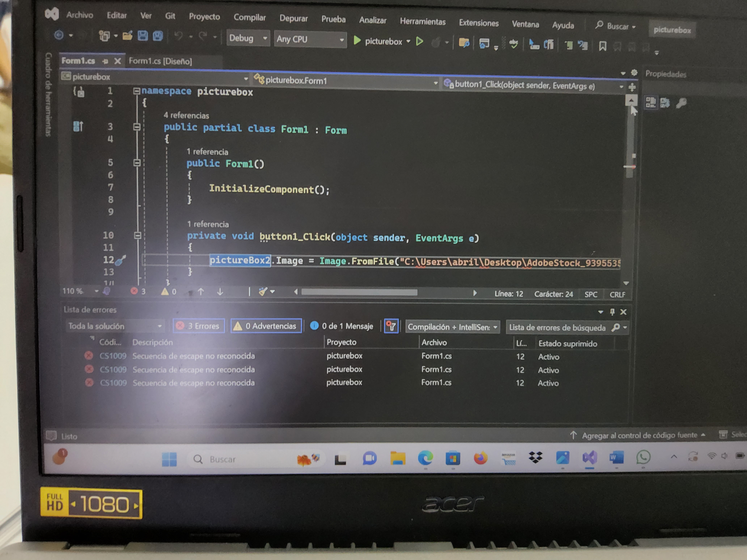
Task: Click the Properties wrench icon
Action: (x=681, y=103)
